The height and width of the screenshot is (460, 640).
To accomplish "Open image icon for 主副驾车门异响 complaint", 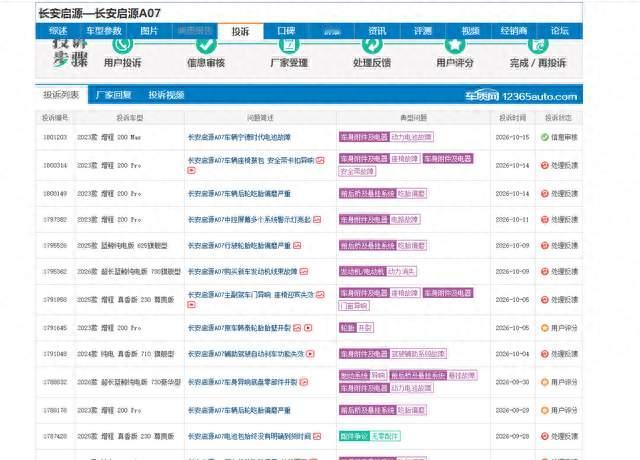I will coord(320,295).
